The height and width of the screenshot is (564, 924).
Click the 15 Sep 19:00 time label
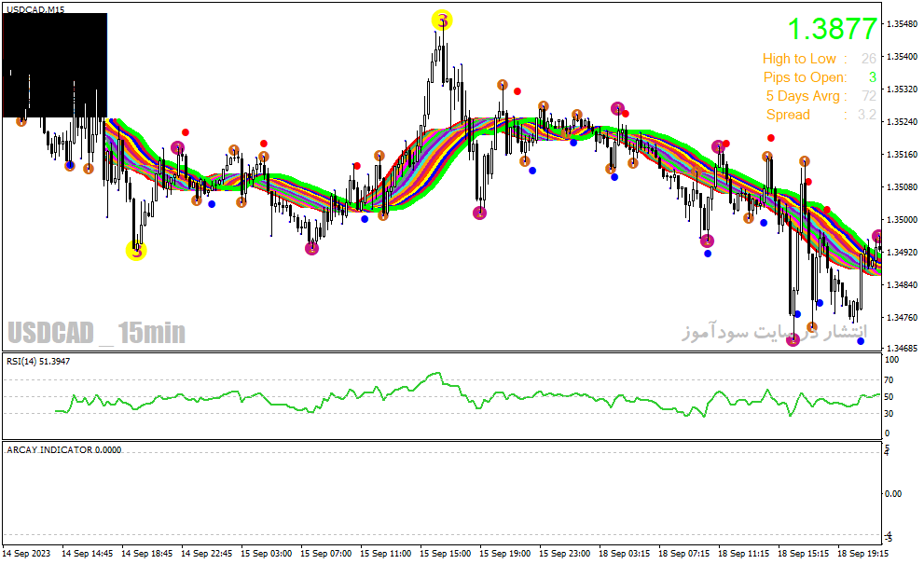pyautogui.click(x=505, y=554)
